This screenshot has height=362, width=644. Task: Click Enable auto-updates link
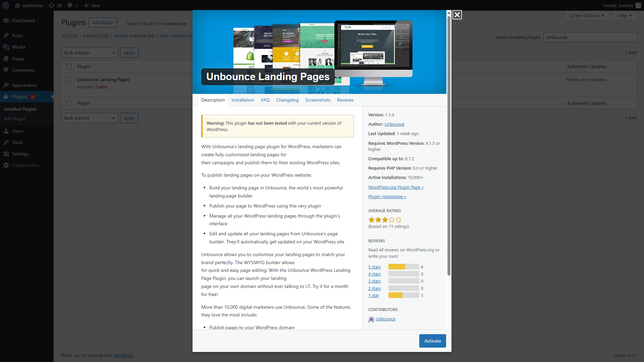point(586,79)
